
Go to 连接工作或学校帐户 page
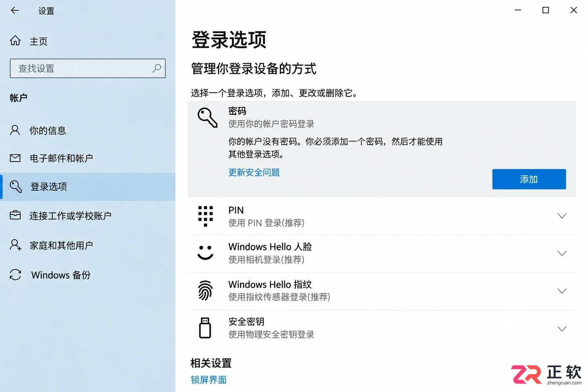click(88, 215)
